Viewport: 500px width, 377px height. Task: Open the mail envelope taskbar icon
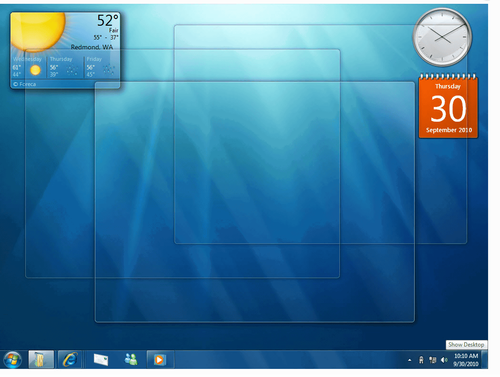(x=101, y=360)
